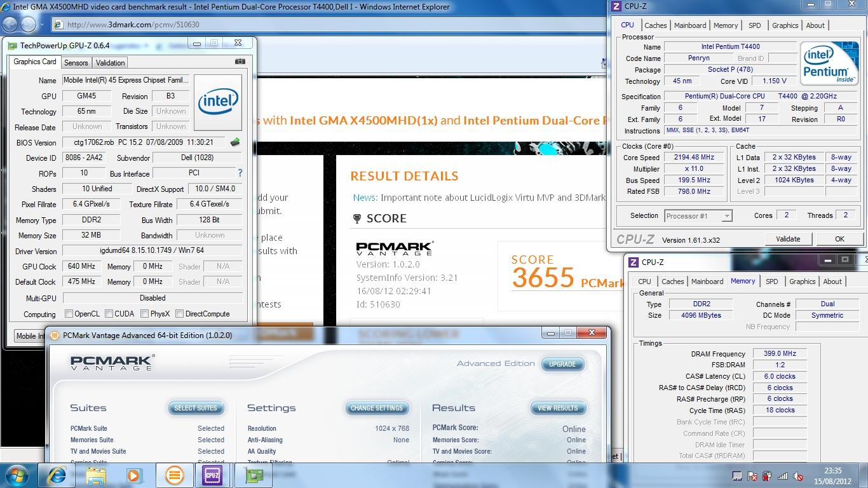The image size is (868, 488).
Task: Click the 3dmark.com URL address field
Action: (327, 25)
